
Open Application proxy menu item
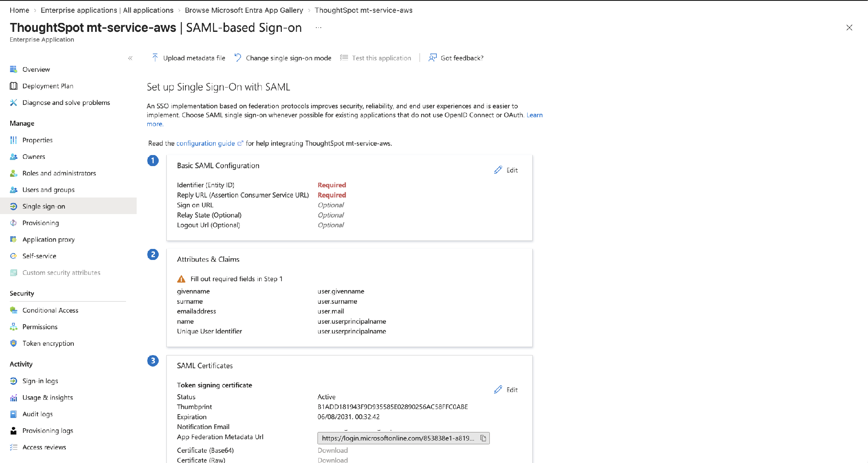pyautogui.click(x=48, y=239)
